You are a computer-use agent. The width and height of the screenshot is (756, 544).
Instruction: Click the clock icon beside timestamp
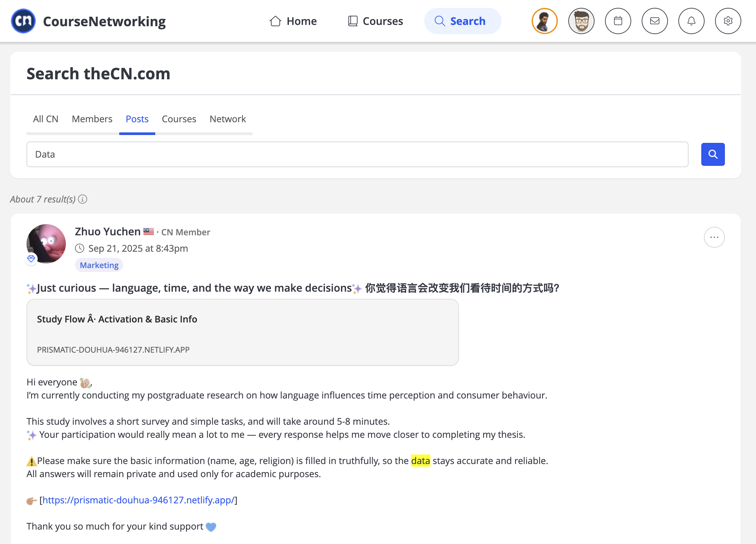pyautogui.click(x=80, y=248)
